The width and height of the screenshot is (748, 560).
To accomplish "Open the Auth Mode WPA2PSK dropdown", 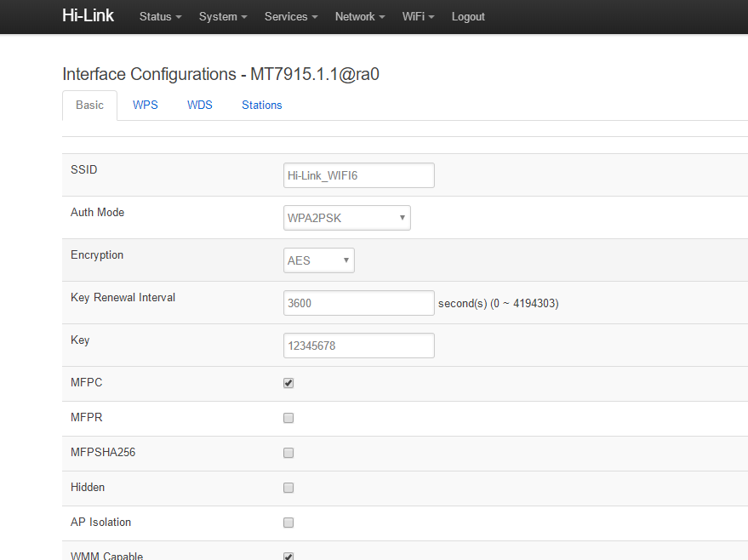I will coord(347,218).
